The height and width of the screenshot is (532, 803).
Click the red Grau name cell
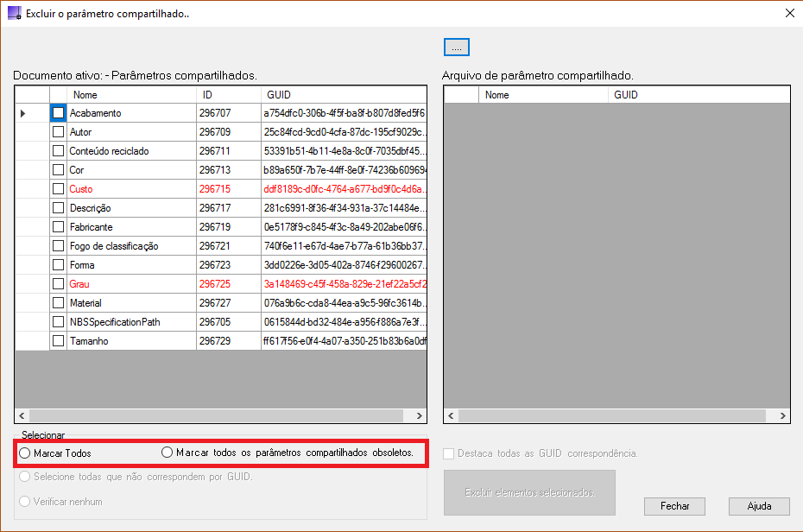[x=131, y=283]
